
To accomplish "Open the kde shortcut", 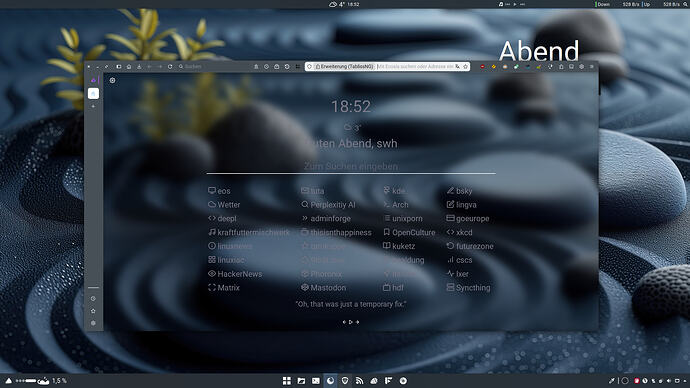I will coord(394,191).
